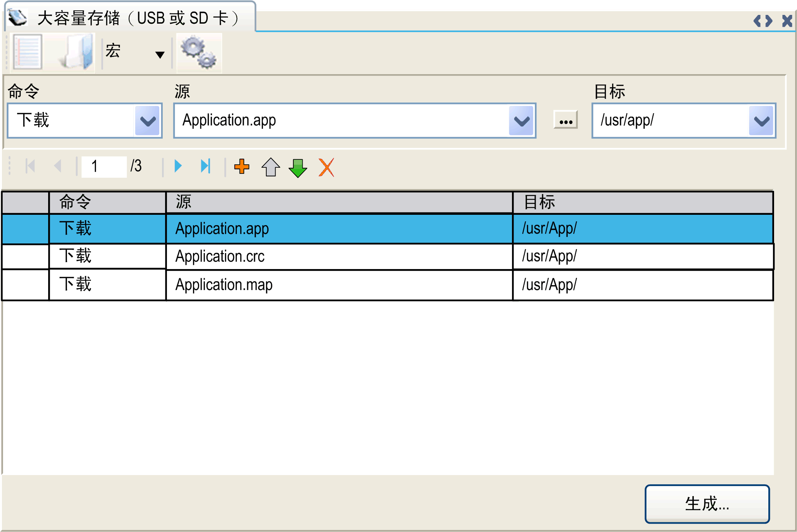Click the 生成... generate button

[x=707, y=504]
